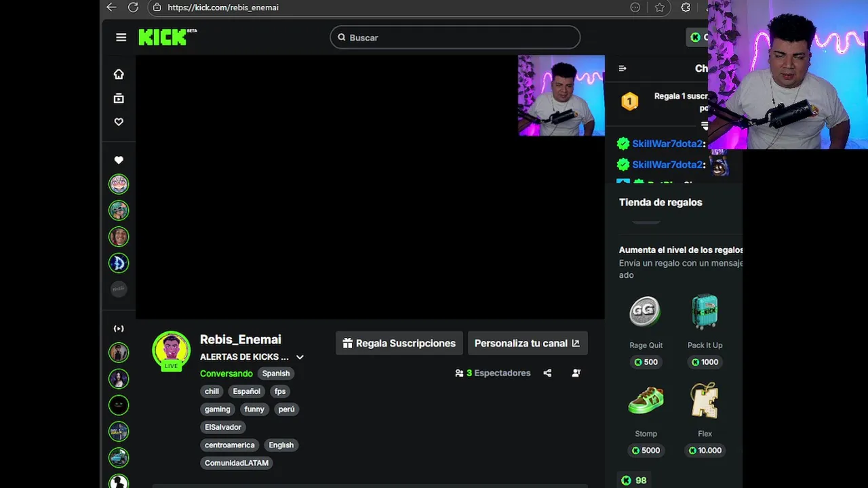Click Personaliza tu canal button
This screenshot has height=488, width=868.
[x=527, y=343]
